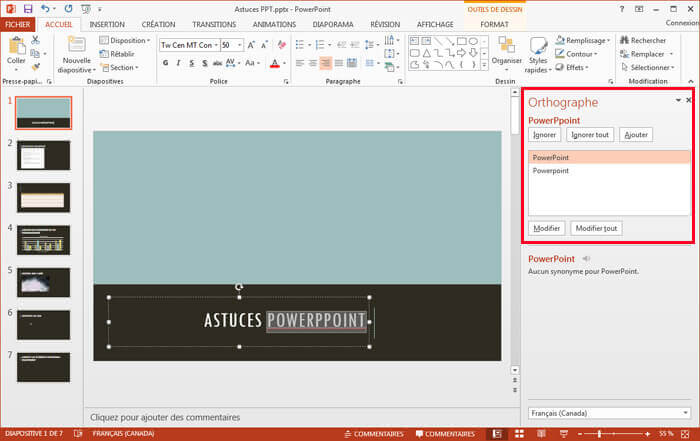Open the FICHIER tab
The image size is (700, 441).
coord(18,24)
